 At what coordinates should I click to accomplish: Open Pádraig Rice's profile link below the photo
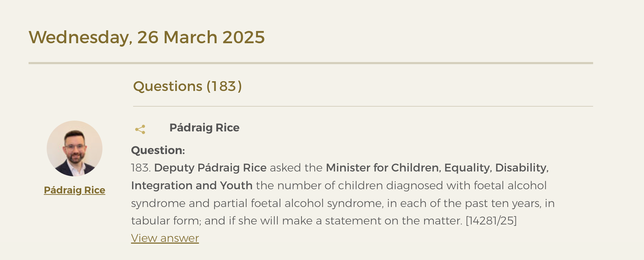(x=75, y=190)
